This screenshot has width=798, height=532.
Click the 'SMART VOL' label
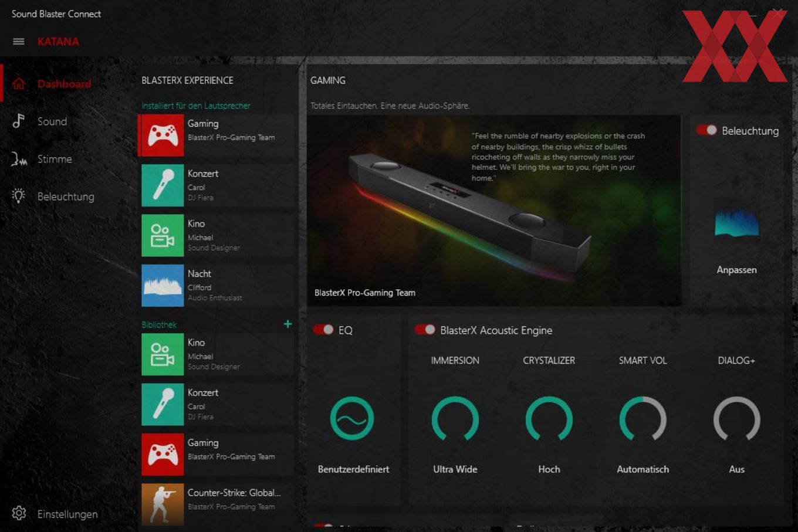click(x=643, y=360)
